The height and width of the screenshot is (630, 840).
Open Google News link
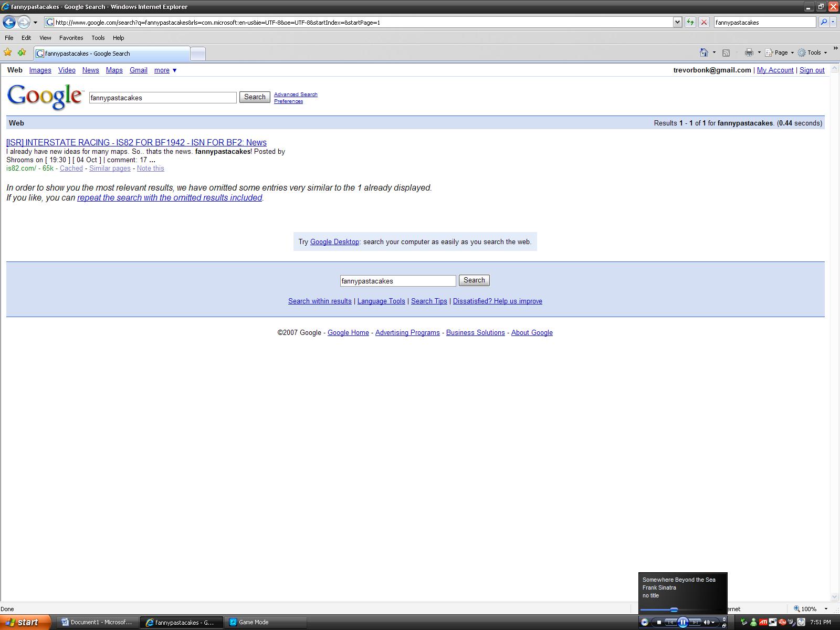[90, 70]
